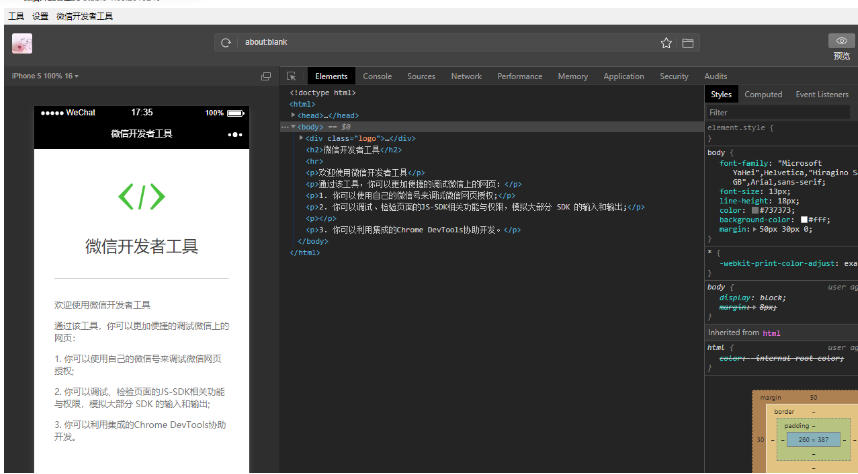Expand the div class logo node
Viewport: 858px width, 474px height.
pyautogui.click(x=301, y=138)
